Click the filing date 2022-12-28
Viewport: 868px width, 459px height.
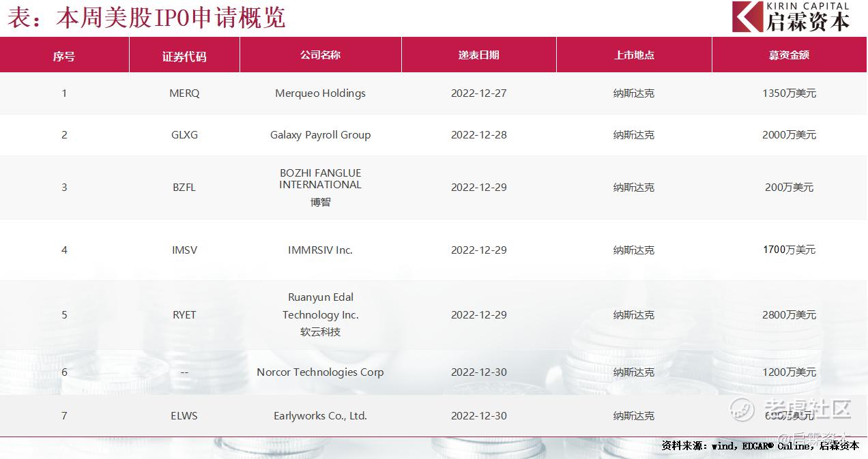(x=479, y=135)
